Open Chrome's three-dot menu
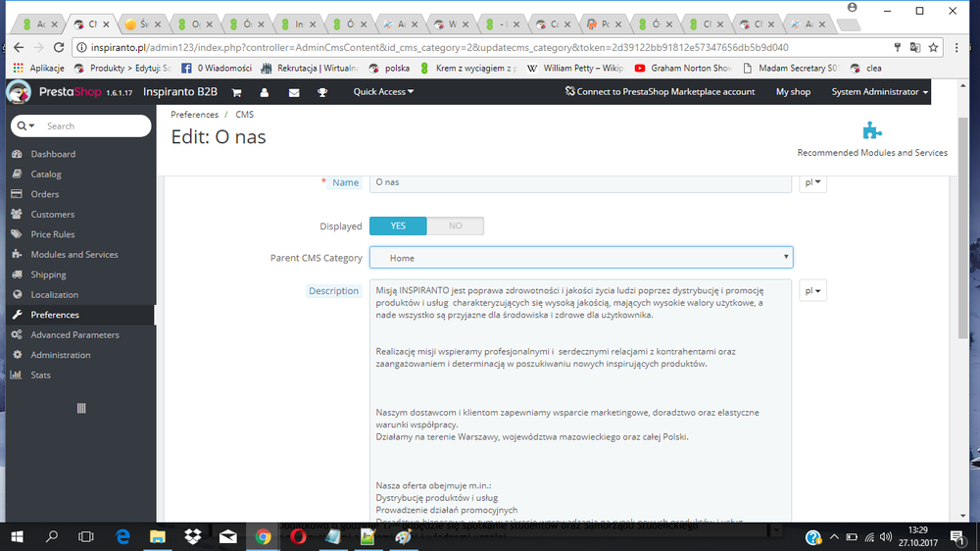Screen dimensions: 980x551 click(956, 47)
